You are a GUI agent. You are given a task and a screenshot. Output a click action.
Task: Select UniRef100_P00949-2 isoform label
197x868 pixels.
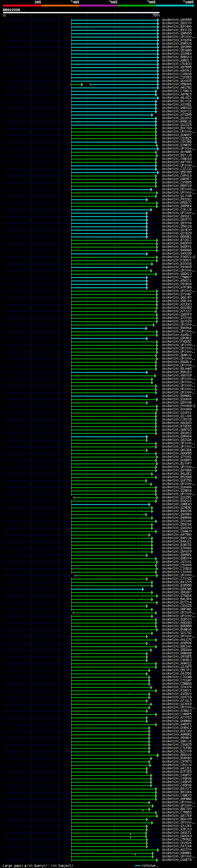pos(179,406)
